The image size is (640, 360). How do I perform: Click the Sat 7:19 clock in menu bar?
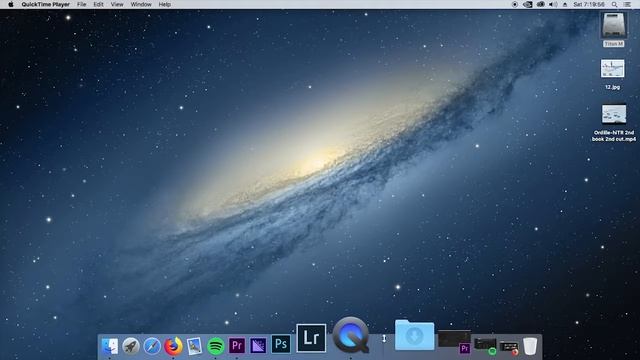click(x=589, y=4)
